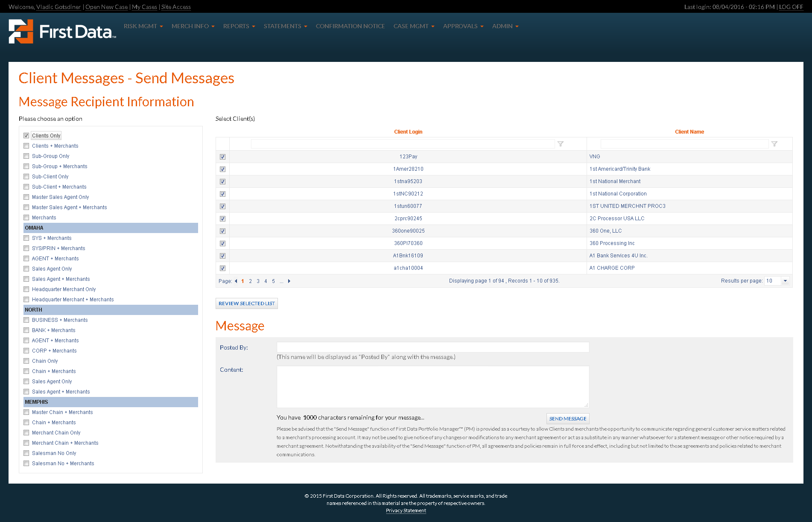The image size is (812, 522).
Task: Click the First Data logo
Action: [x=62, y=31]
